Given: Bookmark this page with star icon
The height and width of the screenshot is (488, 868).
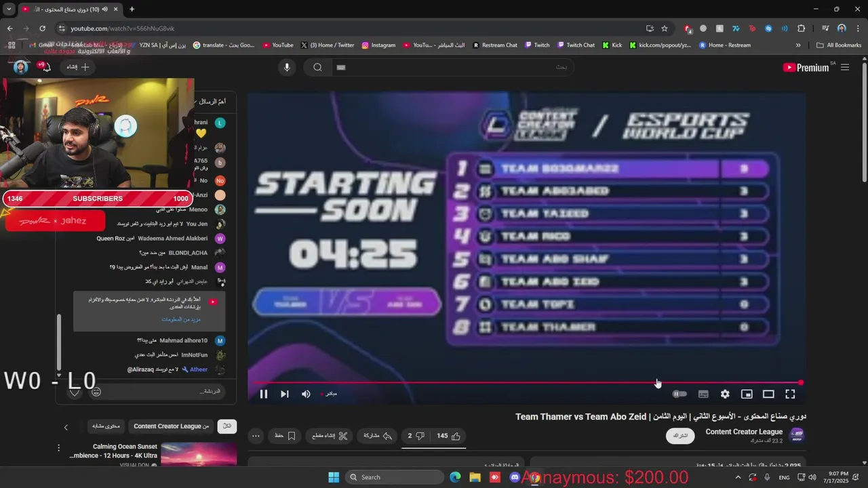Looking at the screenshot, I should [665, 28].
